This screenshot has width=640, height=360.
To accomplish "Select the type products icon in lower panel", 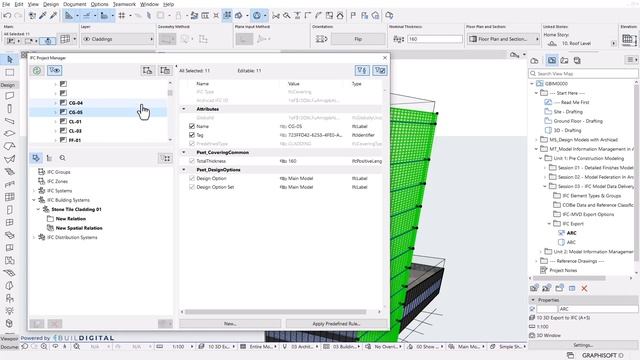I will (49, 158).
